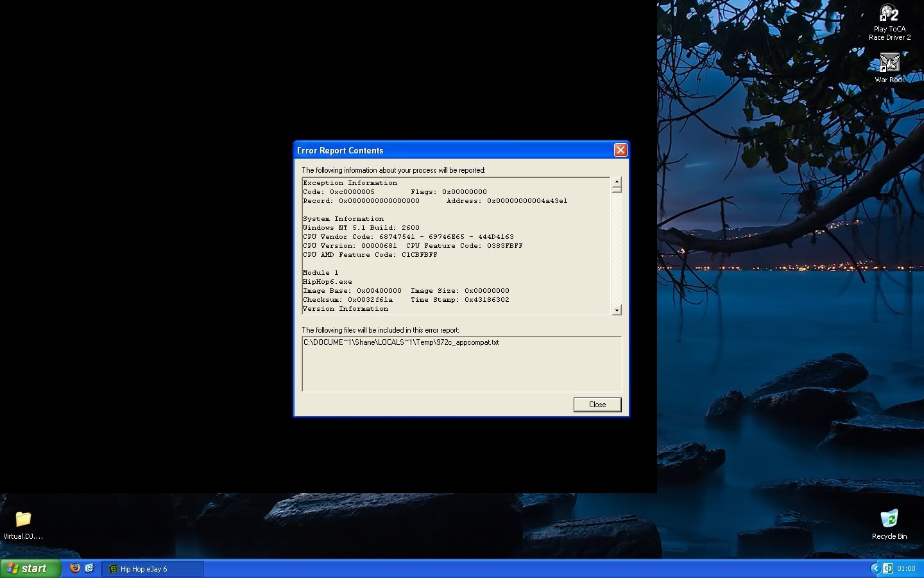Select the Play ToCA Race Driver 2 icon
Viewport: 924px width, 578px height.
889,22
